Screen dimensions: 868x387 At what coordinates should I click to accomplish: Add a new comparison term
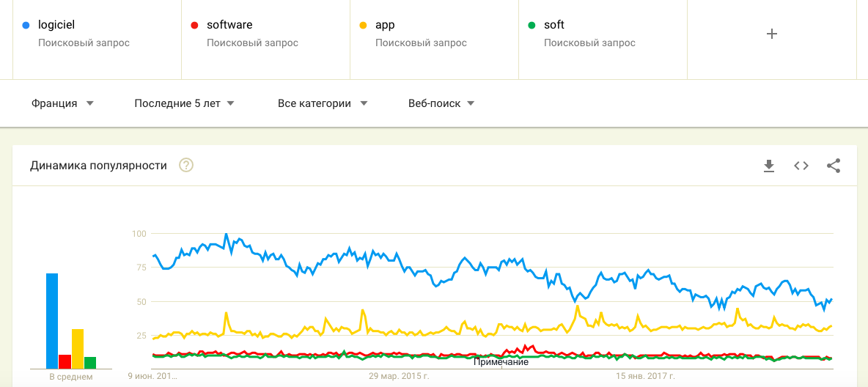coord(771,34)
